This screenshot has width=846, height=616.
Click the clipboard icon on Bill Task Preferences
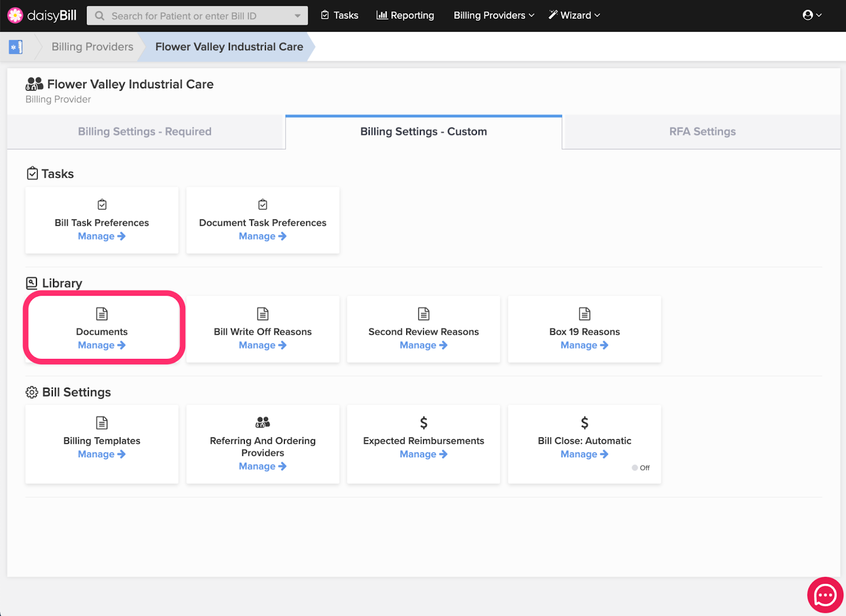point(102,205)
